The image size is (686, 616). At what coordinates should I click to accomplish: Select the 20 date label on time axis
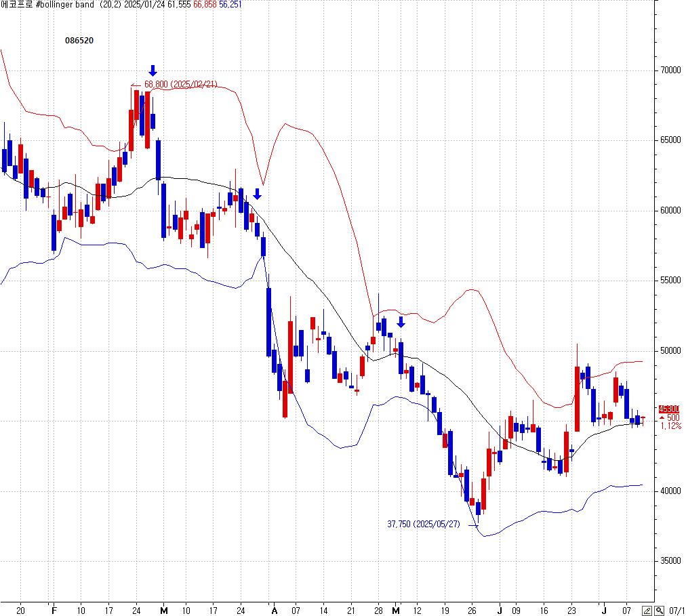pos(20,611)
